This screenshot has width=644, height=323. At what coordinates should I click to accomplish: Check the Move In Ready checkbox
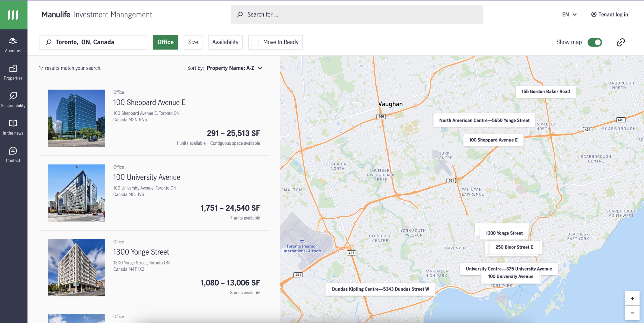click(255, 42)
